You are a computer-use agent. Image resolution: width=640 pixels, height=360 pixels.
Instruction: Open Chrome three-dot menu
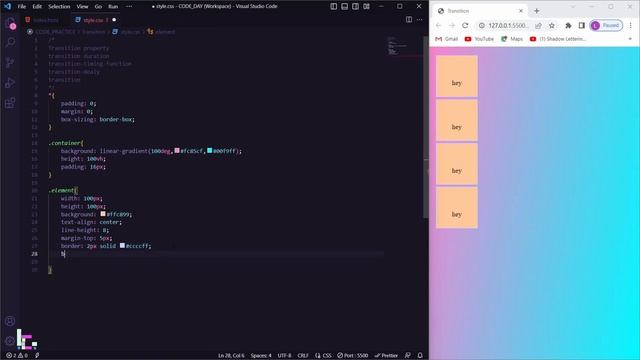point(631,25)
